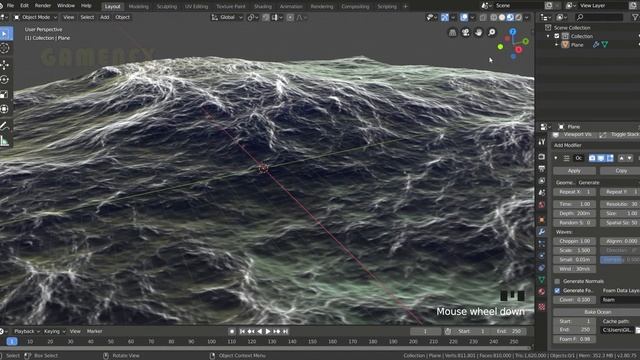
Task: Switch to the Sculpting workspace tab
Action: tap(167, 7)
